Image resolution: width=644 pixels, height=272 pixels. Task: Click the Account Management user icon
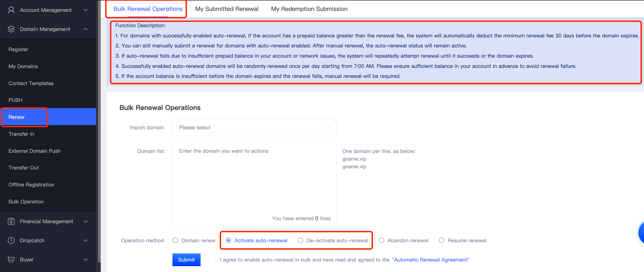coord(11,10)
